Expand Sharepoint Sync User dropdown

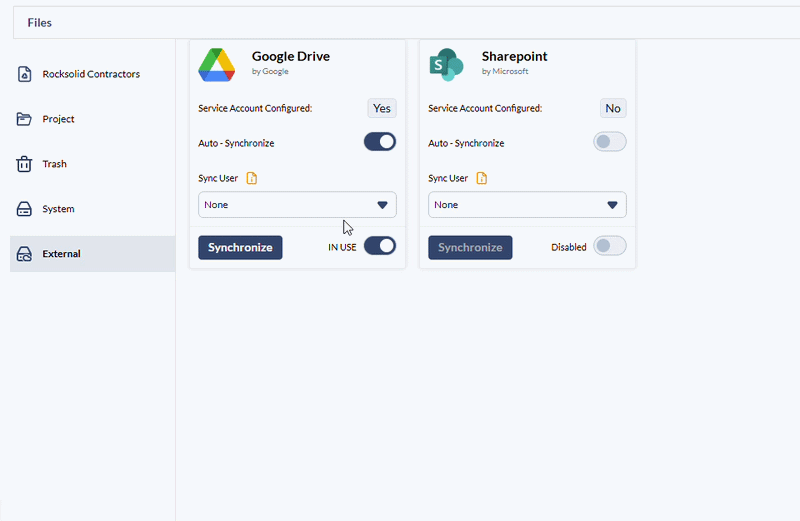coord(527,205)
